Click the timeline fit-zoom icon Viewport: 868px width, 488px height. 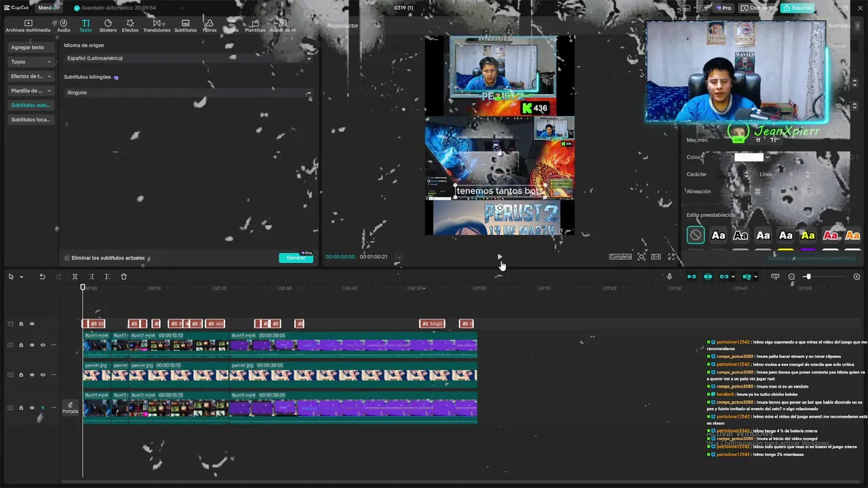(x=775, y=277)
